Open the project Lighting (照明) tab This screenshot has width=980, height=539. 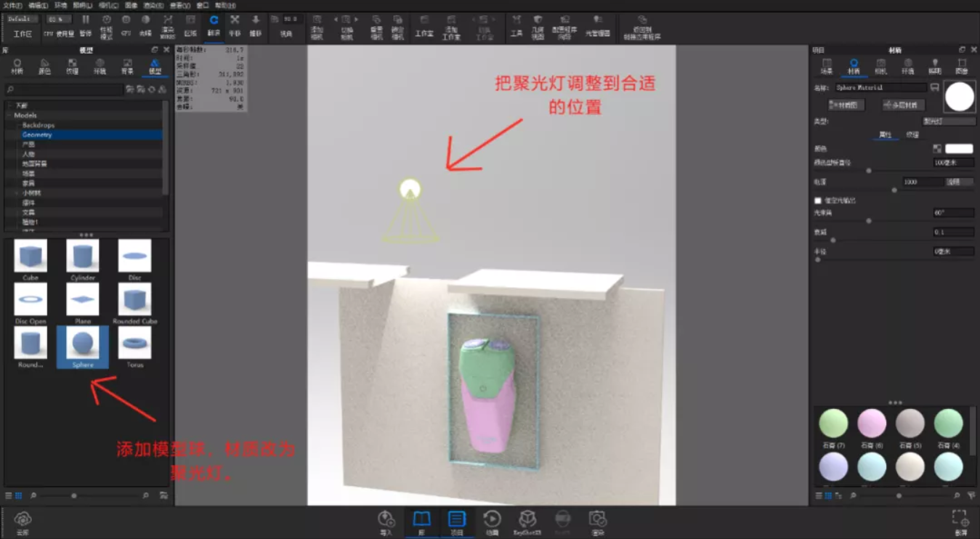click(934, 66)
